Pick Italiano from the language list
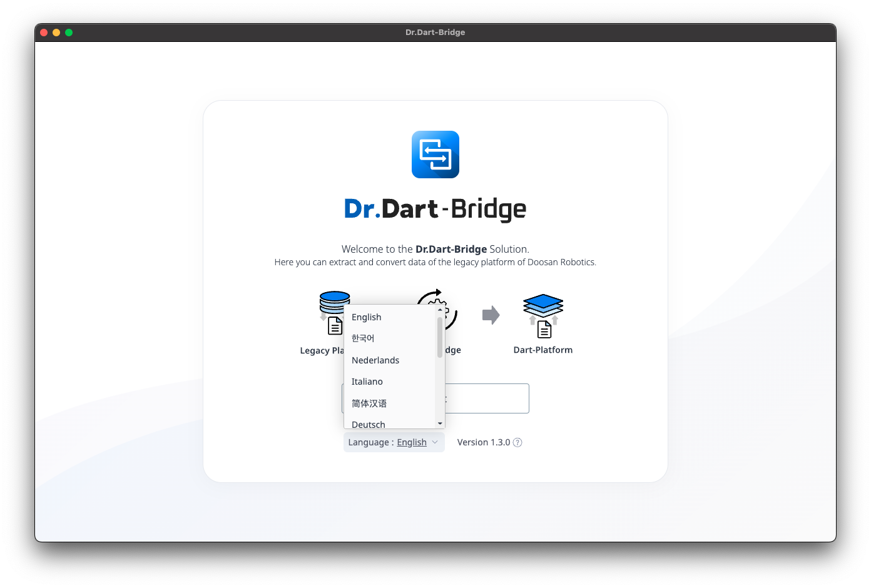 (367, 382)
